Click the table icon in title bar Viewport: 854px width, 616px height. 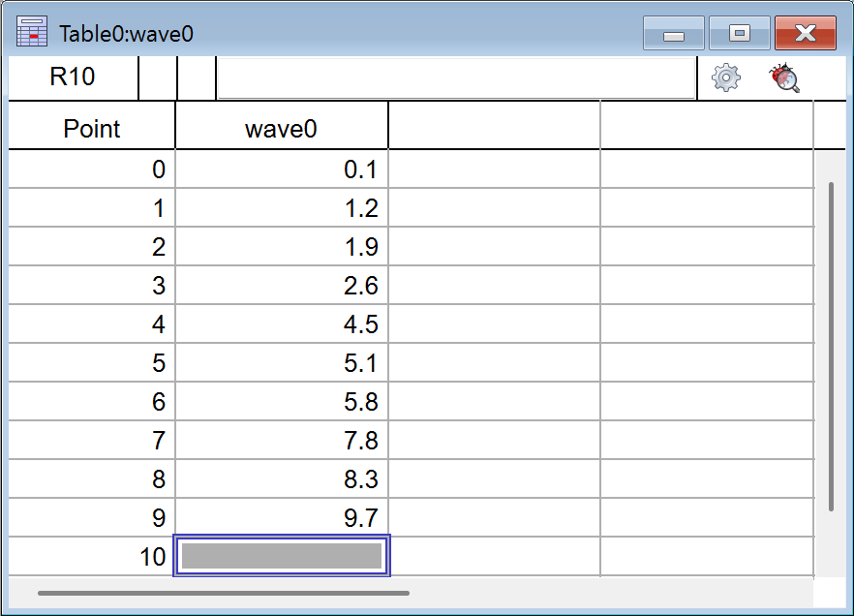[33, 33]
